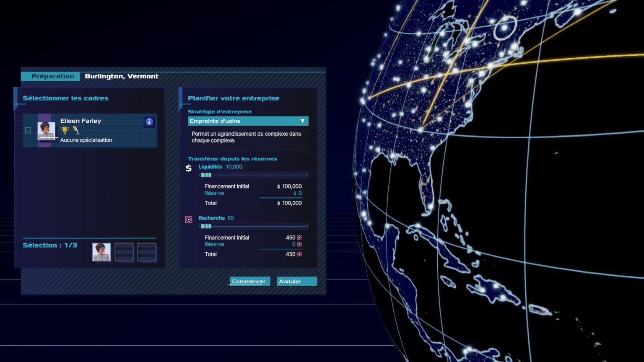The width and height of the screenshot is (644, 362).
Task: Click the dollar Liquidités icon
Action: pyautogui.click(x=189, y=168)
